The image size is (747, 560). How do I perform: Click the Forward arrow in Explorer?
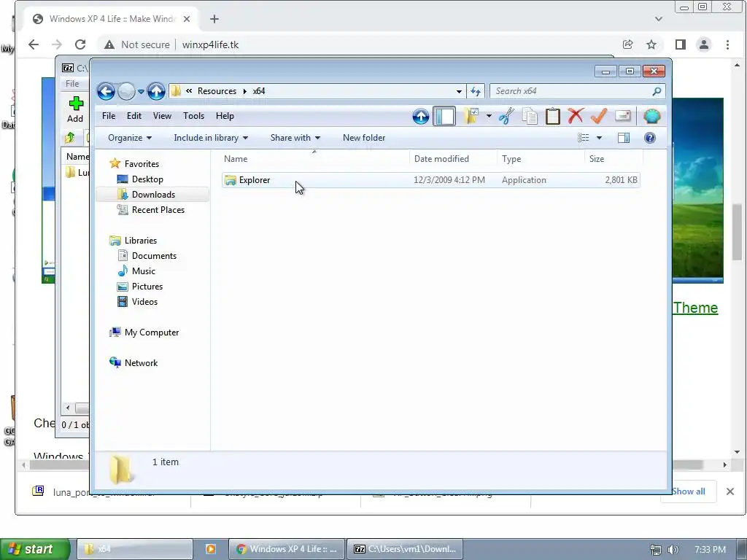[126, 91]
